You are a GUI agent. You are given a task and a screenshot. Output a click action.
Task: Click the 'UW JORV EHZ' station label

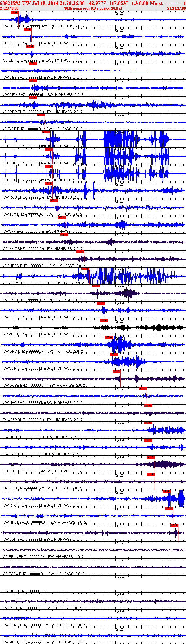tap(14, 26)
